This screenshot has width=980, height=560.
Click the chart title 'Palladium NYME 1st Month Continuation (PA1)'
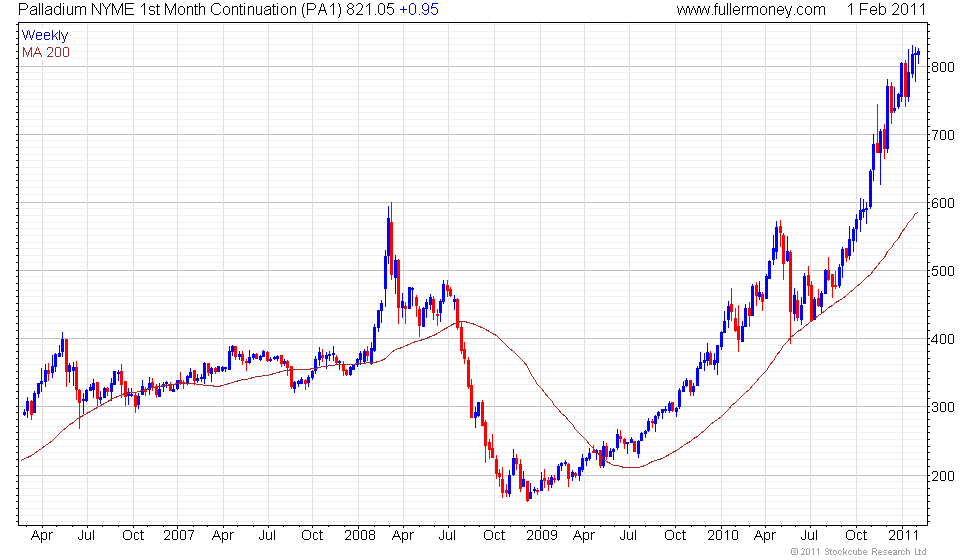180,10
